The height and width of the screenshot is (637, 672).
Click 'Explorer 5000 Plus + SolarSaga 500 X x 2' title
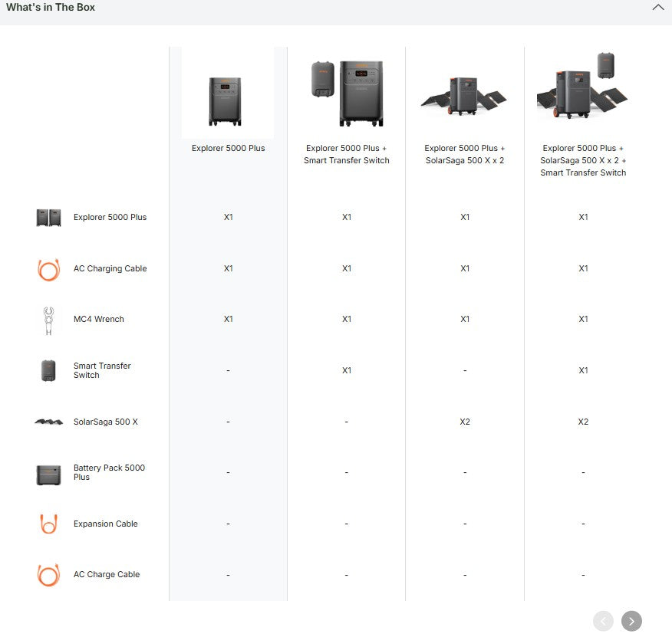point(464,154)
